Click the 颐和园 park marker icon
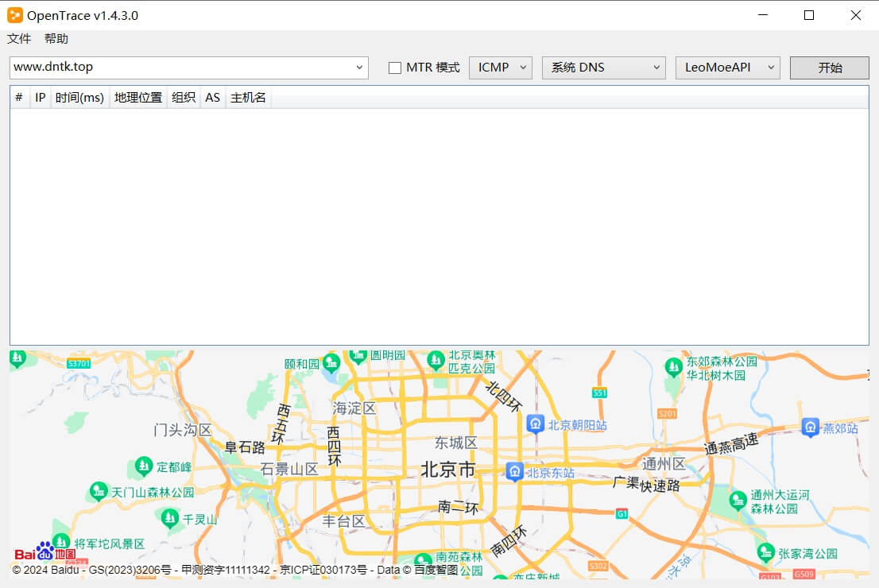The height and width of the screenshot is (588, 879). point(331,363)
